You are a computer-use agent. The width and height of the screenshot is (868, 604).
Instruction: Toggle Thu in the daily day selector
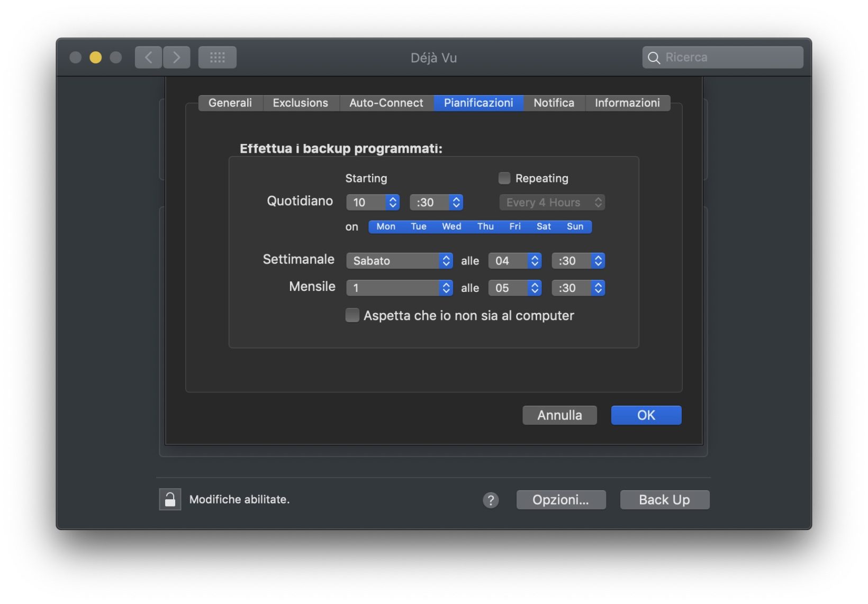point(485,226)
